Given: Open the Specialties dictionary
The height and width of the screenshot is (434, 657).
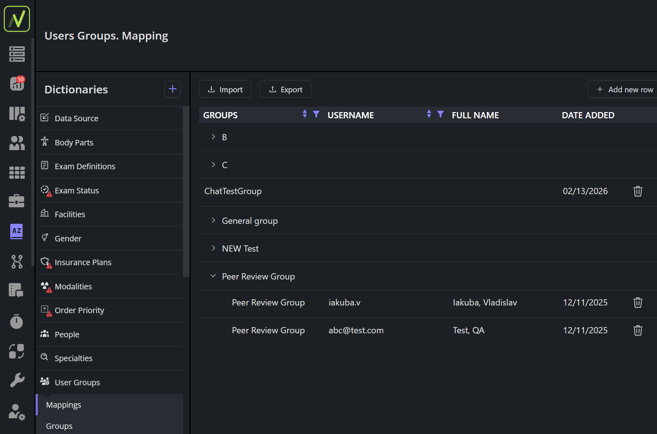Looking at the screenshot, I should (x=110, y=358).
